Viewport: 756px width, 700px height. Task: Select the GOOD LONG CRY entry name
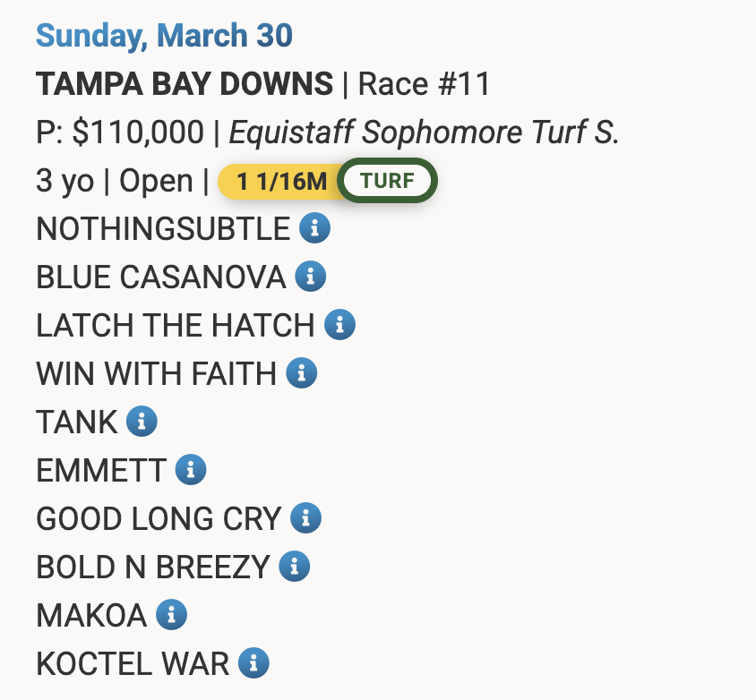tap(159, 518)
